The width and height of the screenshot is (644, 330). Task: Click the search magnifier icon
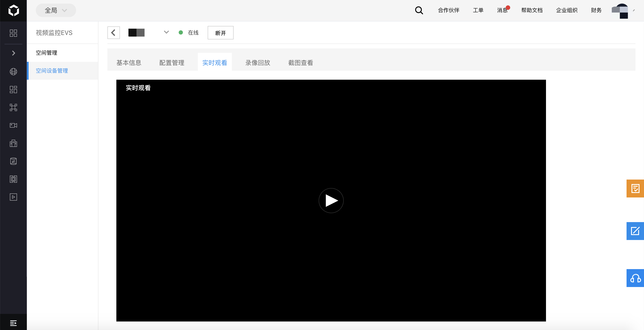tap(419, 10)
